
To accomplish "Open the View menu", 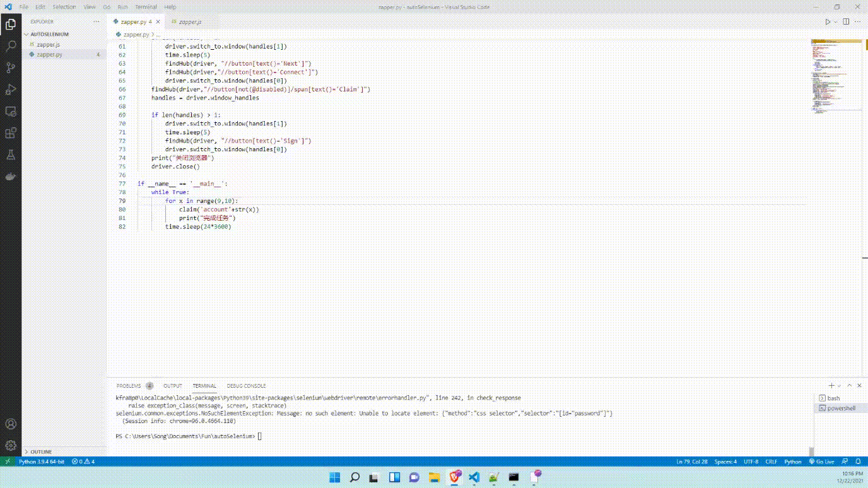I will 90,7.
